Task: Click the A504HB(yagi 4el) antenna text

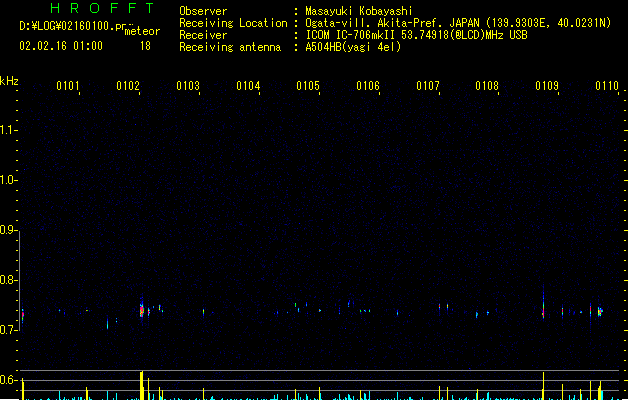Action: 353,47
